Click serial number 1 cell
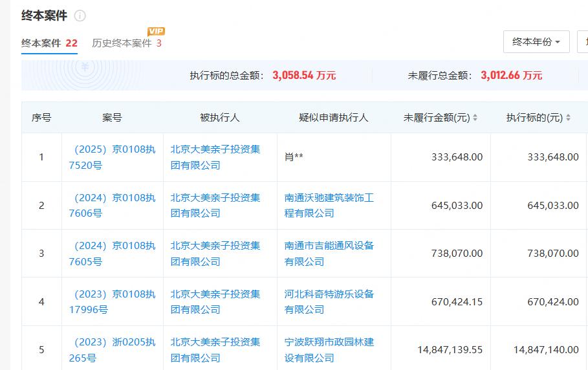This screenshot has width=588, height=370. (x=41, y=157)
